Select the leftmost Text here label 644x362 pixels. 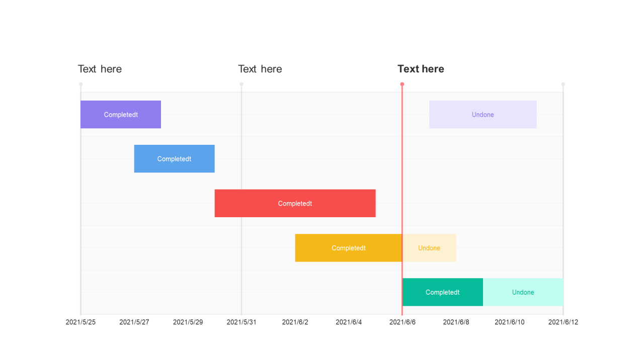(x=100, y=69)
